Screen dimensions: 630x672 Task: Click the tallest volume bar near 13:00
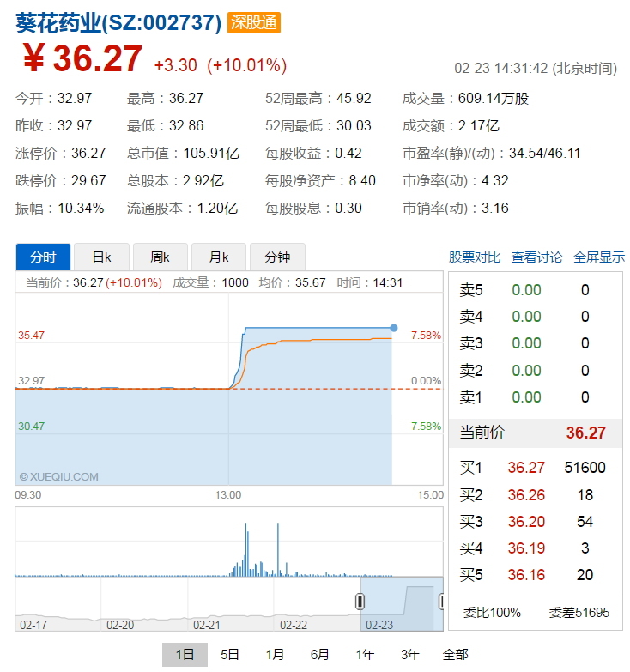point(246,549)
